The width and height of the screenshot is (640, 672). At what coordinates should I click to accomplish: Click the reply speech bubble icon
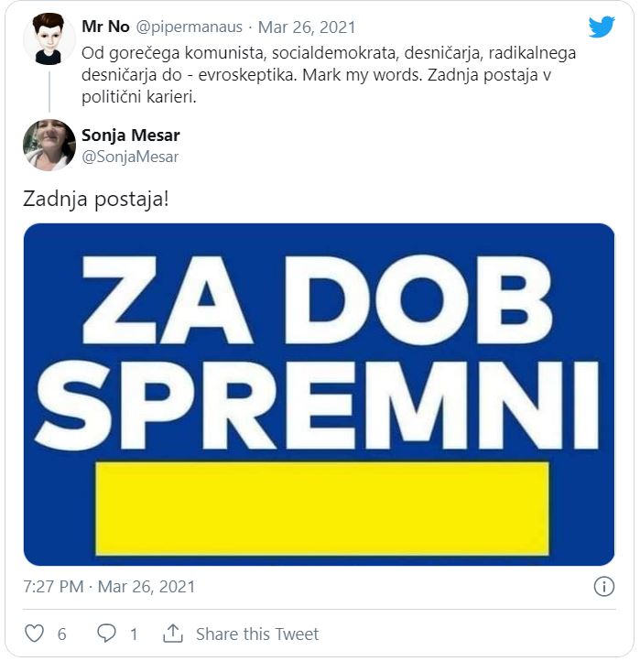[107, 634]
